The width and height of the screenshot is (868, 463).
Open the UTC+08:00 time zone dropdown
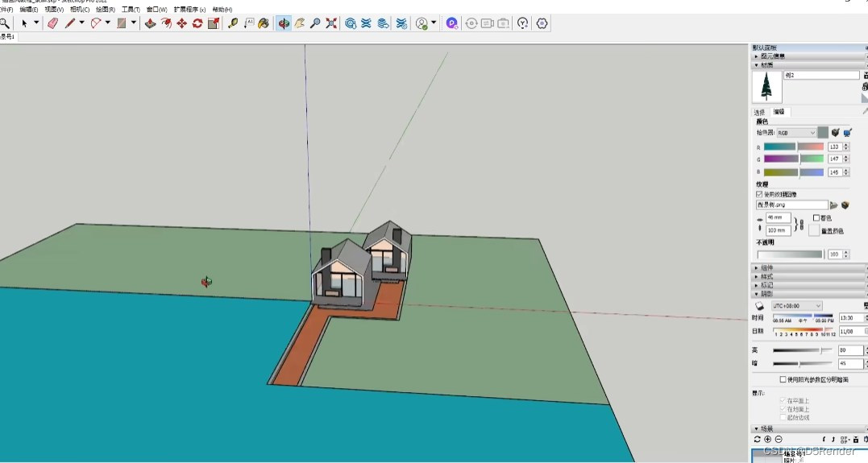(x=796, y=306)
